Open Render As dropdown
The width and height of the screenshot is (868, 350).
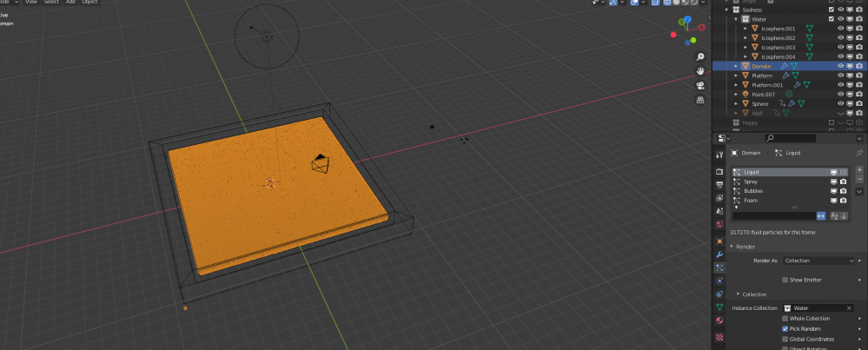818,261
